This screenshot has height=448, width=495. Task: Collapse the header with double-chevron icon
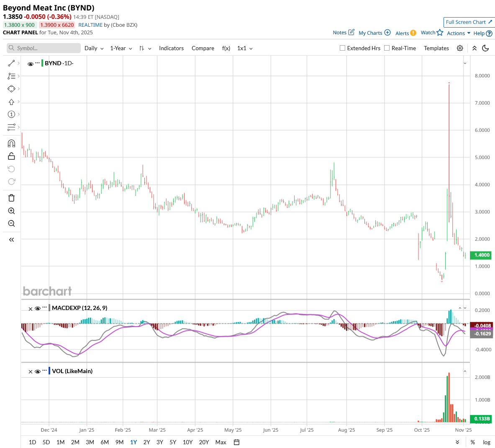pyautogui.click(x=474, y=48)
